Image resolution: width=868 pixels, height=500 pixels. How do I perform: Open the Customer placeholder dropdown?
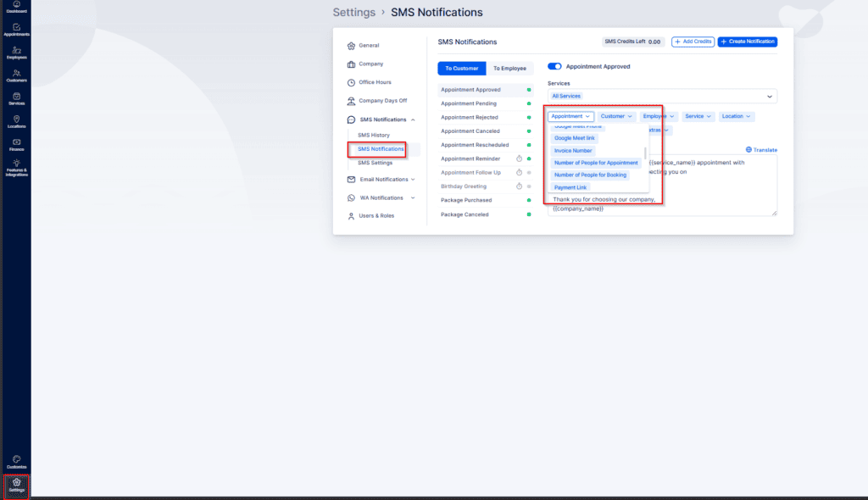click(x=616, y=116)
